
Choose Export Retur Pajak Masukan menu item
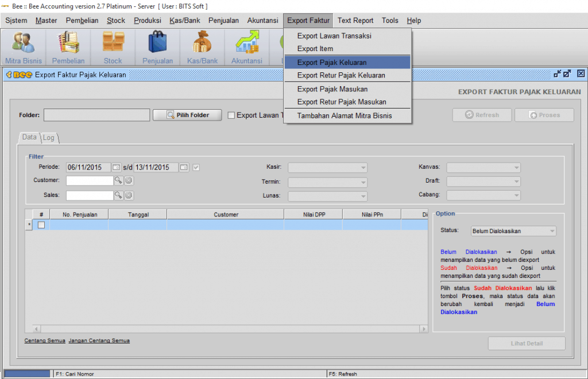coord(347,102)
